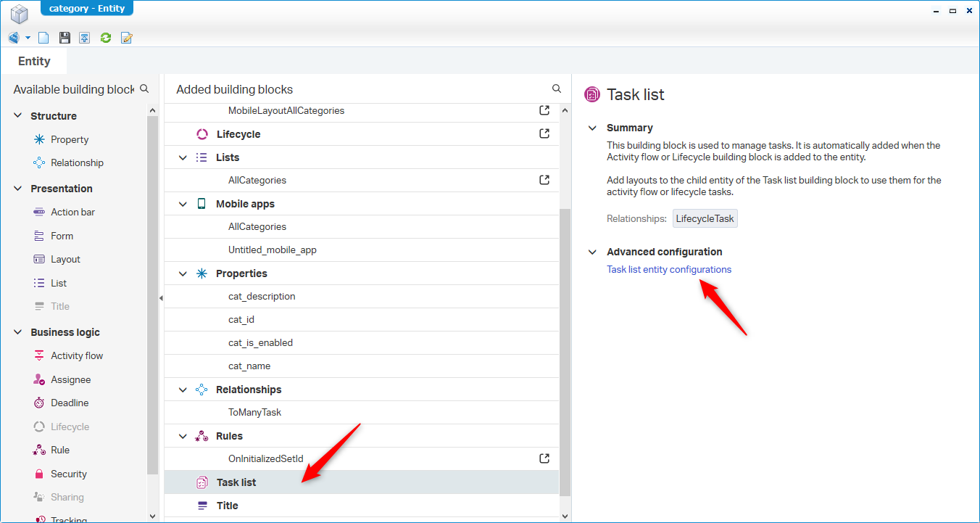
Task: Click the Task list header icon
Action: [591, 95]
